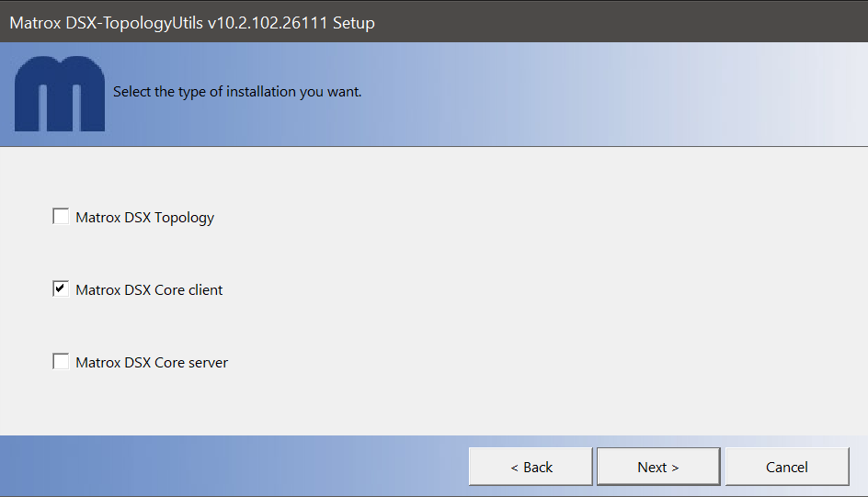Click the word "Setup" in the window title
868x497 pixels.
pos(353,22)
